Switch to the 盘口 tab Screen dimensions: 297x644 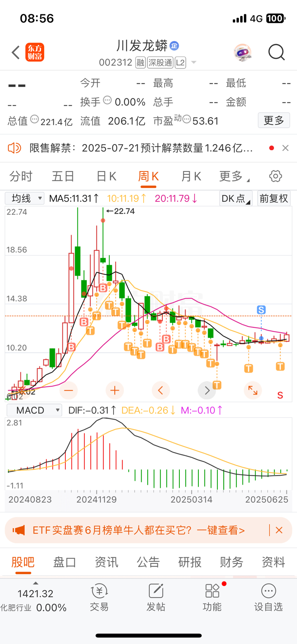pos(65,562)
